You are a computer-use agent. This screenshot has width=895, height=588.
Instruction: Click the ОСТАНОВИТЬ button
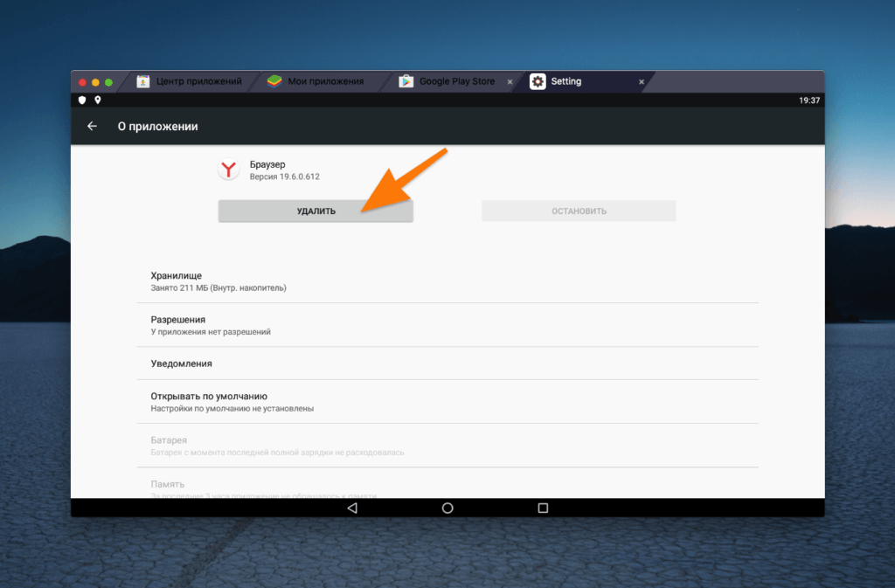pos(579,211)
